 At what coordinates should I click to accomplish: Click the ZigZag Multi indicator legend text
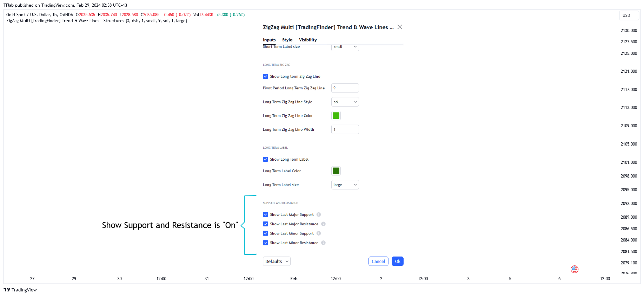pyautogui.click(x=97, y=21)
